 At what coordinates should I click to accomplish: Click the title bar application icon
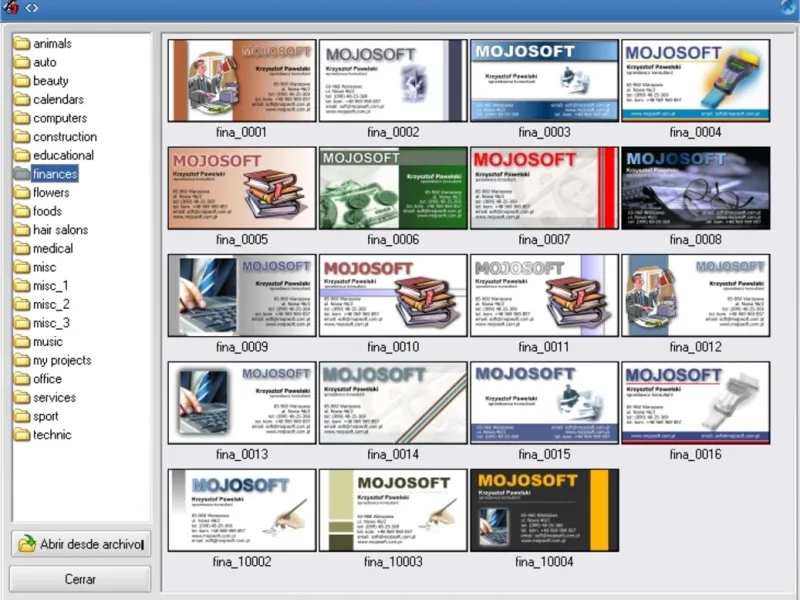click(x=10, y=7)
